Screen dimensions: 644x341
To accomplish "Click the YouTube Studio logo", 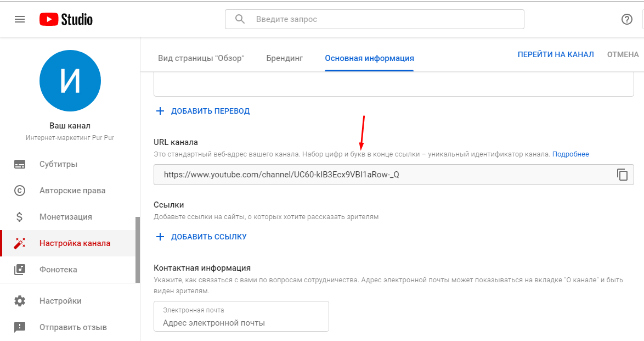I will 65,19.
